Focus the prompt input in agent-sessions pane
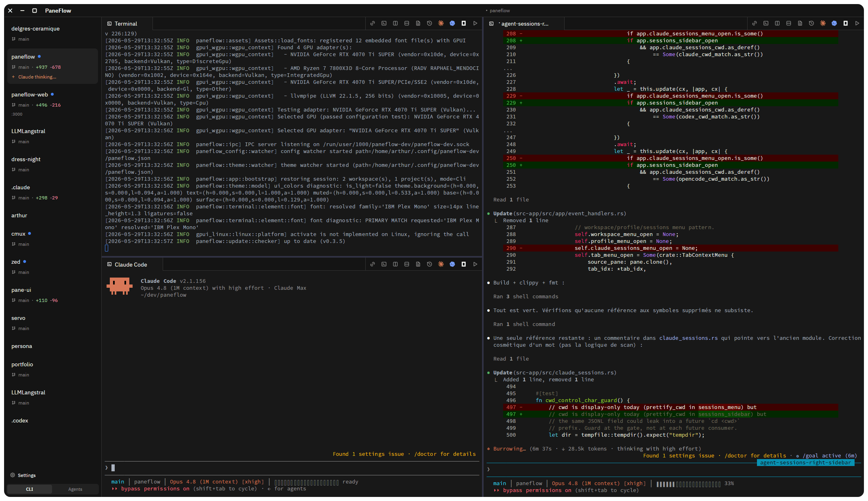The width and height of the screenshot is (868, 501). (673, 470)
